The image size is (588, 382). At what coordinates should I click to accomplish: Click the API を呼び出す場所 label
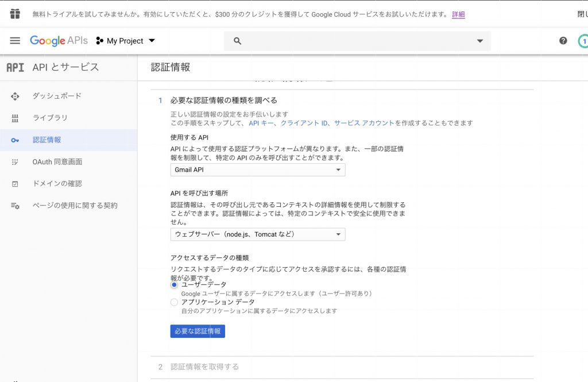pyautogui.click(x=199, y=193)
